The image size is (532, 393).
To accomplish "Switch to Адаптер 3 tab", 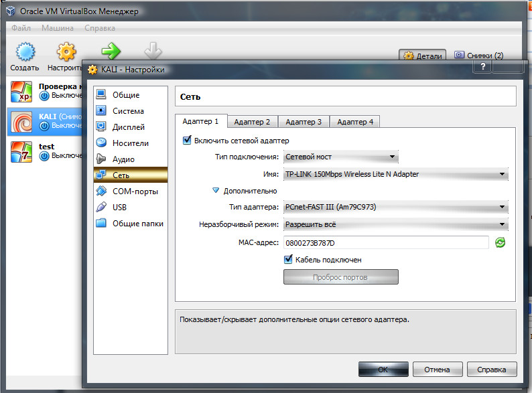I will tap(304, 122).
